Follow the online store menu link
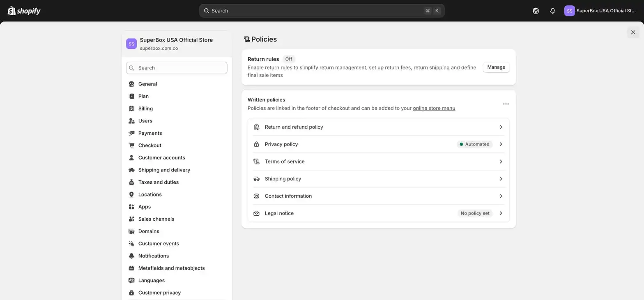 434,108
